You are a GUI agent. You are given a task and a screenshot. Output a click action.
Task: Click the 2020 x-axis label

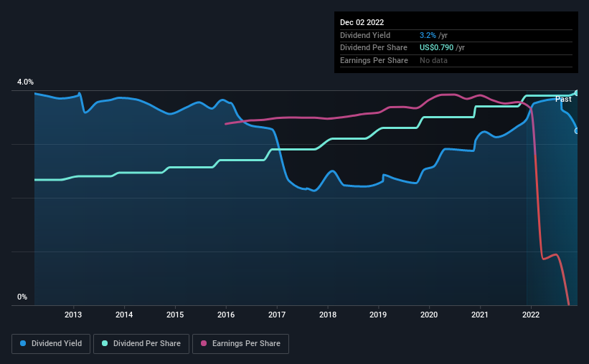coord(429,315)
